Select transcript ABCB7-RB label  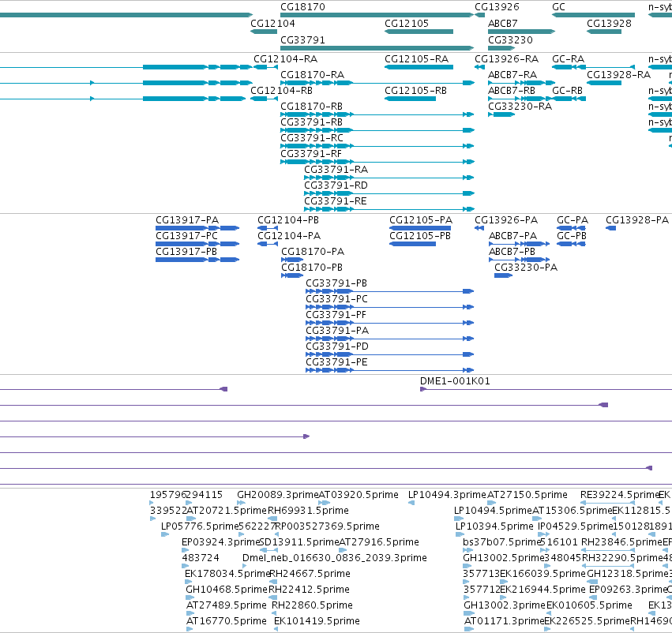512,90
